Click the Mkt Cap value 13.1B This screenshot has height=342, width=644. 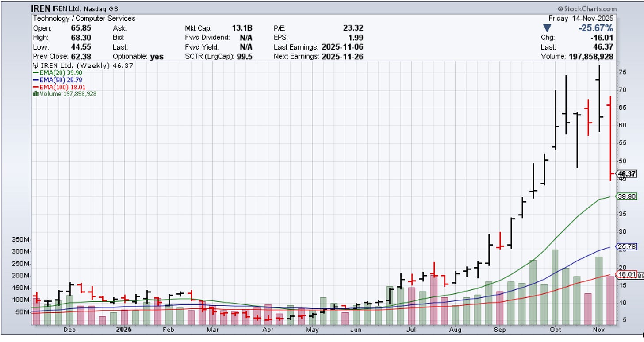point(242,28)
